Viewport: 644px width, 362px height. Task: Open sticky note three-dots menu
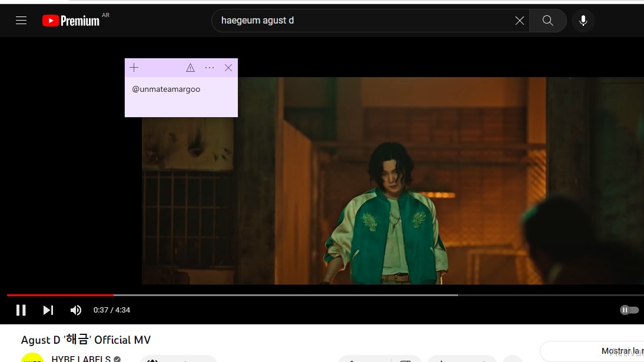click(x=210, y=68)
